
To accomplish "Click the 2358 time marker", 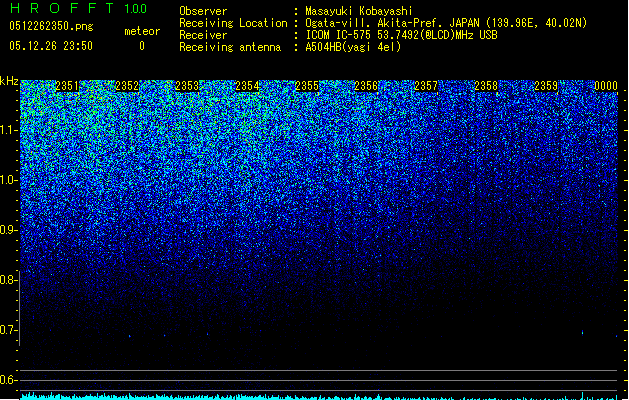I will coord(486,86).
